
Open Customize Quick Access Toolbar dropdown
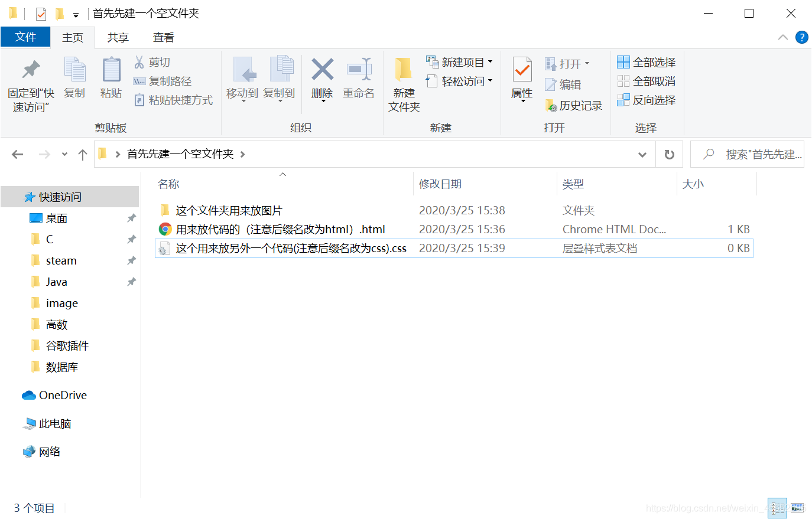click(x=76, y=14)
